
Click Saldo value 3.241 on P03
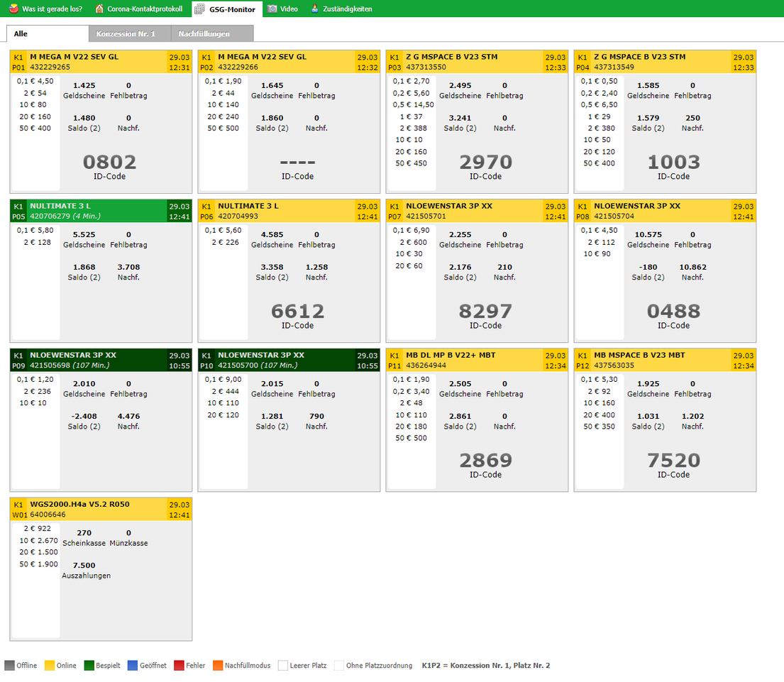pos(460,118)
